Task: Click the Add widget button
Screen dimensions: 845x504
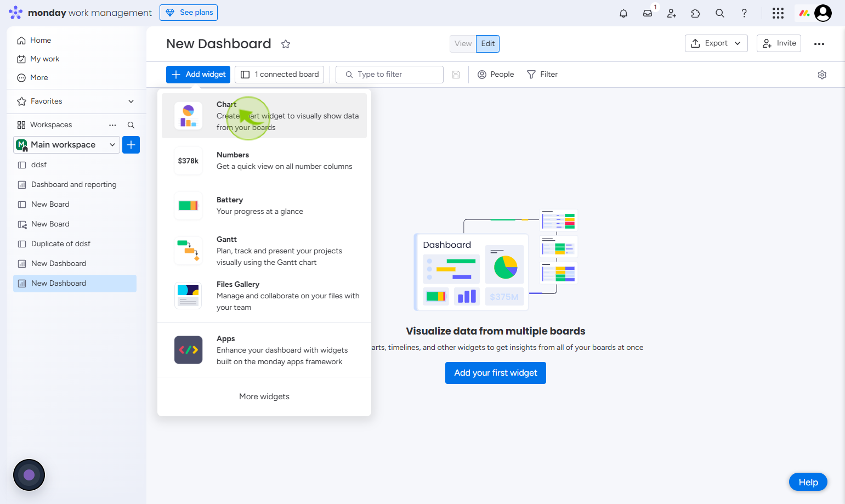Action: tap(199, 75)
